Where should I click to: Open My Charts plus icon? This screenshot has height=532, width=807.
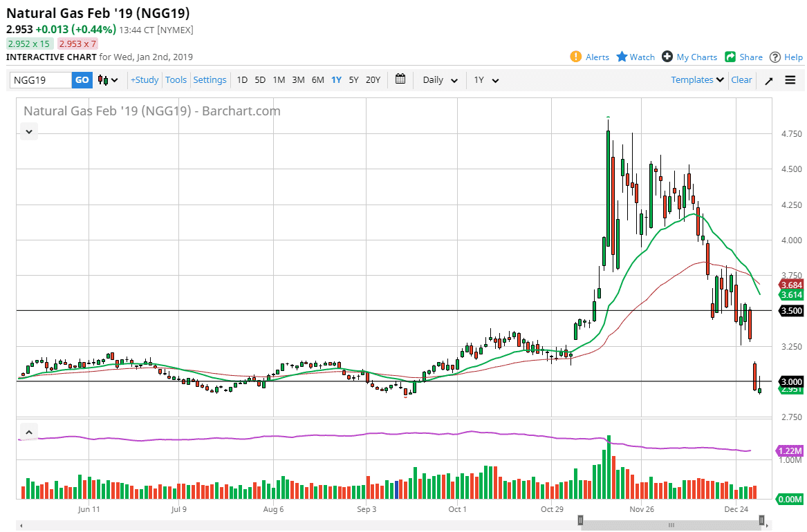click(667, 57)
